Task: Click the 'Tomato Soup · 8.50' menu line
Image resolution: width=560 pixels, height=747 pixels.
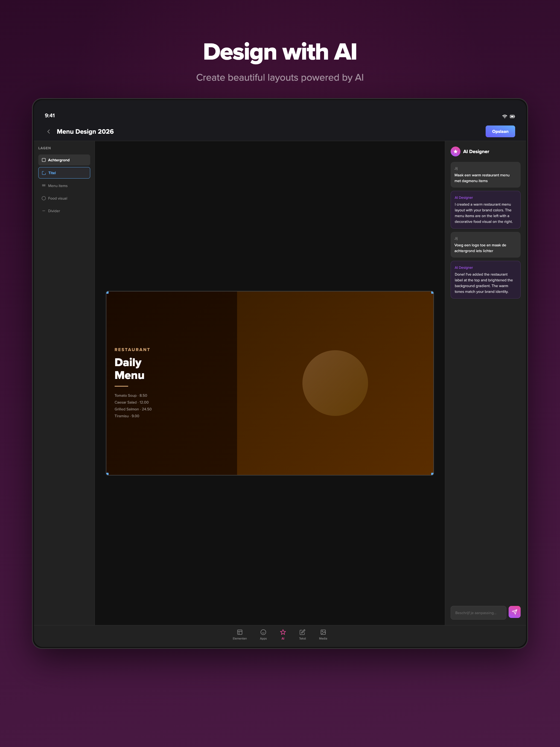Action: tap(131, 395)
